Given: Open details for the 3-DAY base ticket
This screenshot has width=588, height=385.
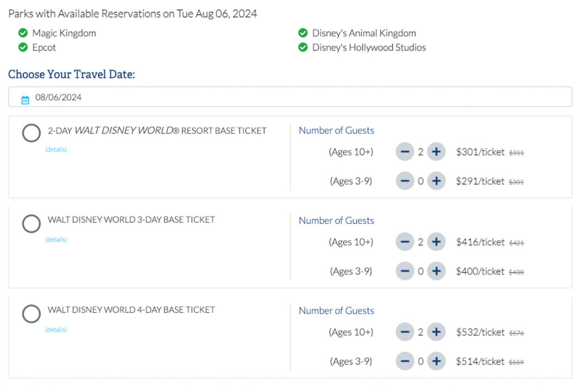Looking at the screenshot, I should 56,239.
